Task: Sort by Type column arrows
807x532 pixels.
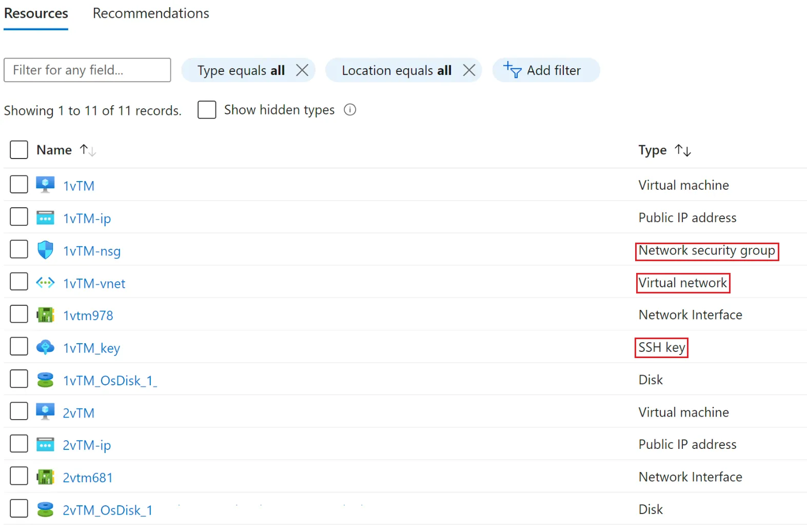Action: pyautogui.click(x=683, y=150)
